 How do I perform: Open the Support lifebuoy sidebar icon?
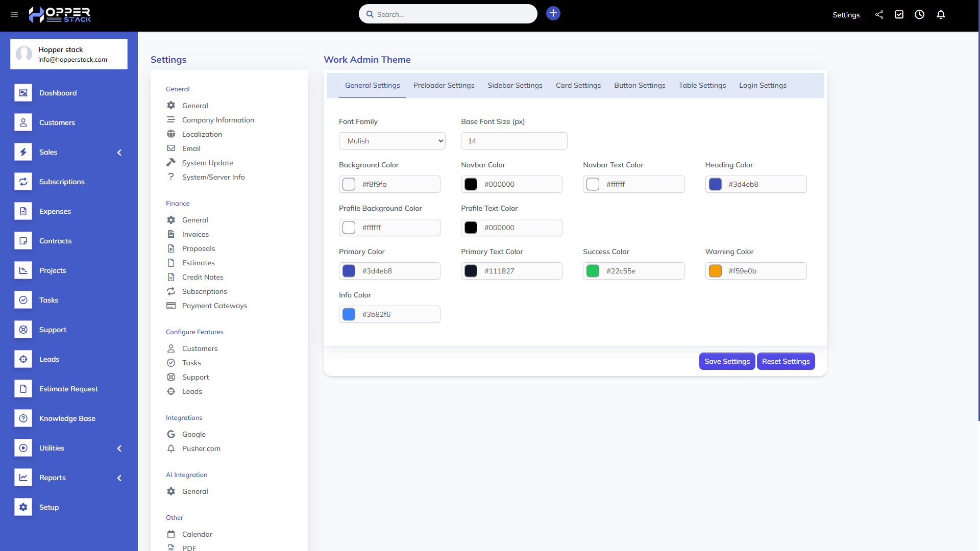coord(23,330)
